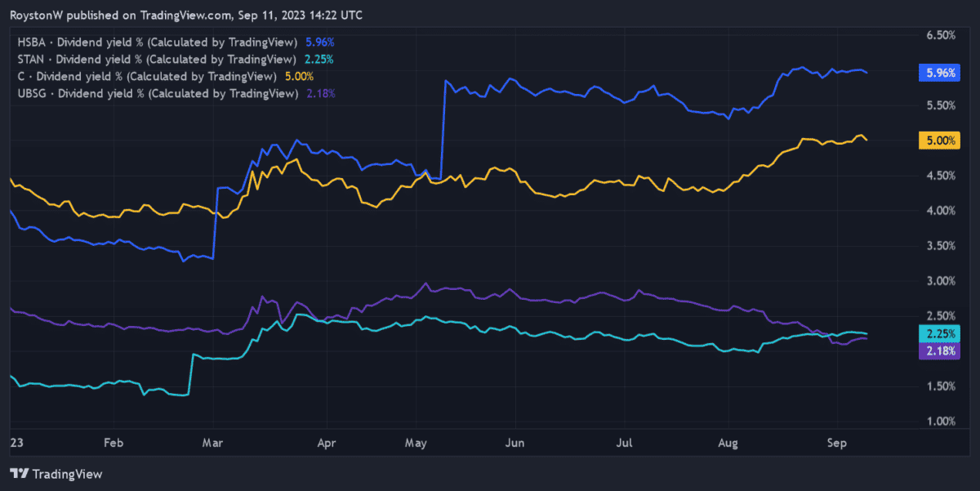980x491 pixels.
Task: Click the purple 2.18% price tag on axis
Action: [x=941, y=350]
